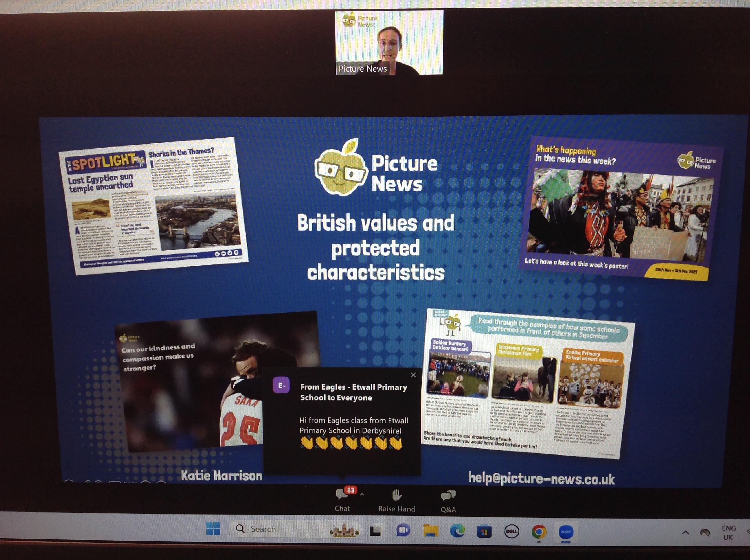Click the Raise Hand icon
This screenshot has width=750, height=560.
396,496
